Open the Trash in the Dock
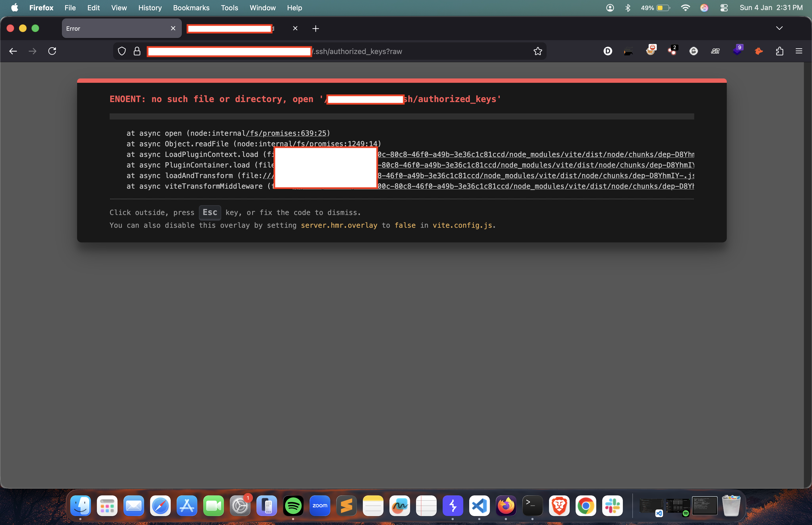Screen dimensions: 812x525 click(731, 505)
